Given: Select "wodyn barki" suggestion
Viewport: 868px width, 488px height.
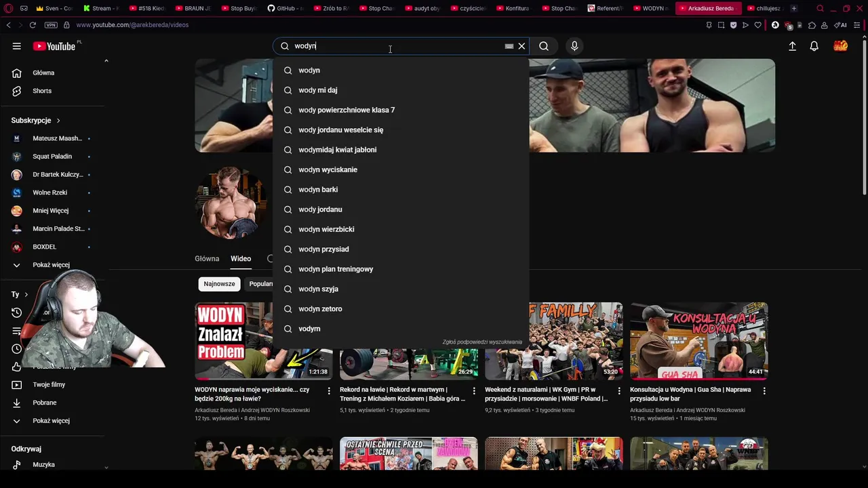Looking at the screenshot, I should [x=401, y=190].
